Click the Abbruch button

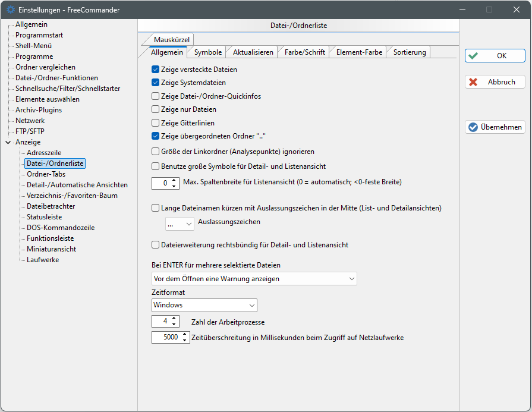pos(495,82)
